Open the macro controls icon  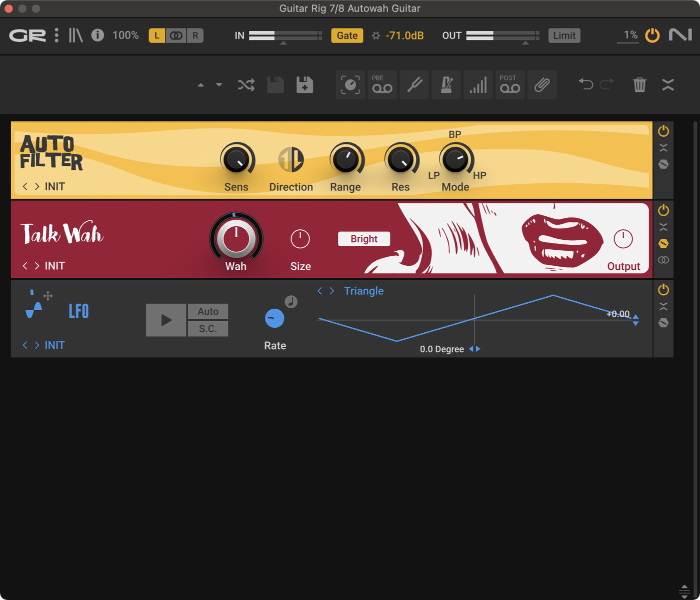350,85
